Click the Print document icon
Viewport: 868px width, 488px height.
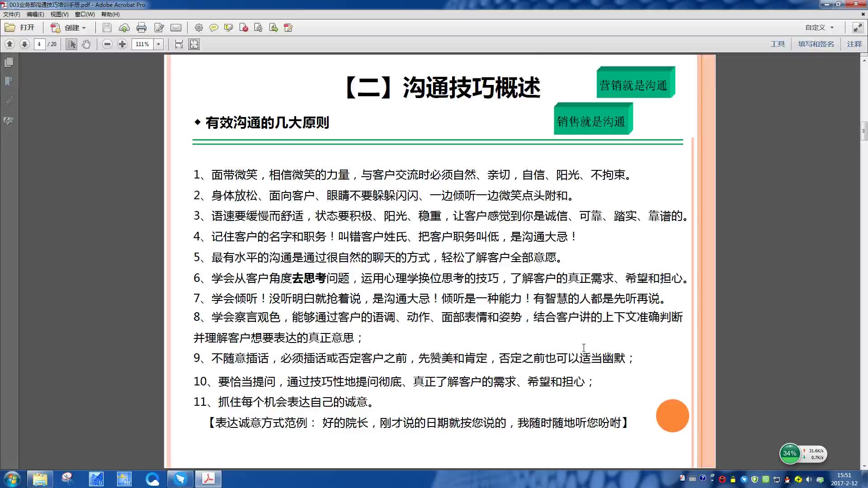(142, 28)
